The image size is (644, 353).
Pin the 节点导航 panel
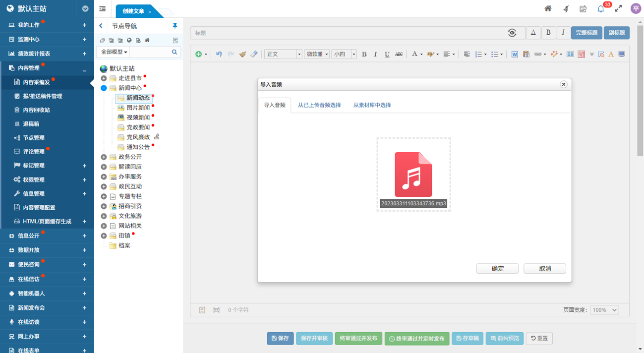(x=175, y=26)
